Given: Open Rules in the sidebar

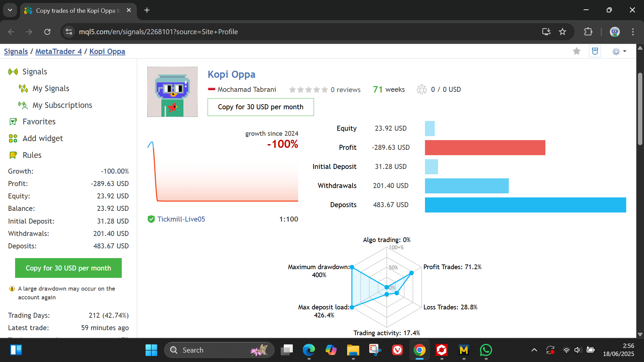Looking at the screenshot, I should tap(32, 155).
